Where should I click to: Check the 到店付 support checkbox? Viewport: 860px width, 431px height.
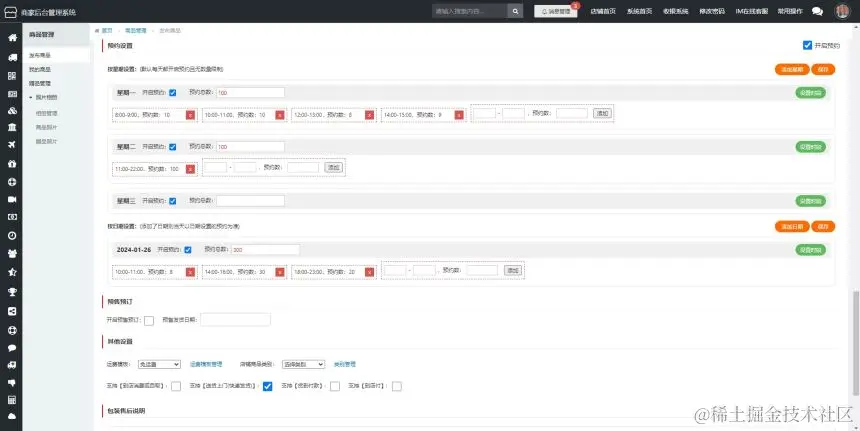397,386
